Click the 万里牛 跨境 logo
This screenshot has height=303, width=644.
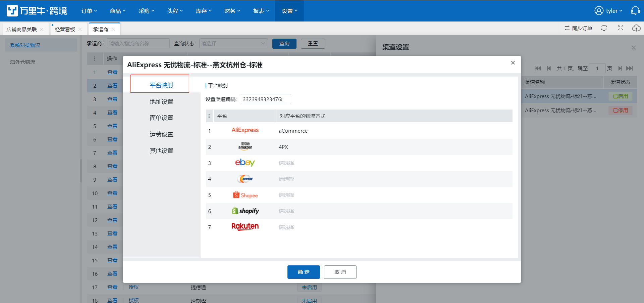tap(37, 11)
